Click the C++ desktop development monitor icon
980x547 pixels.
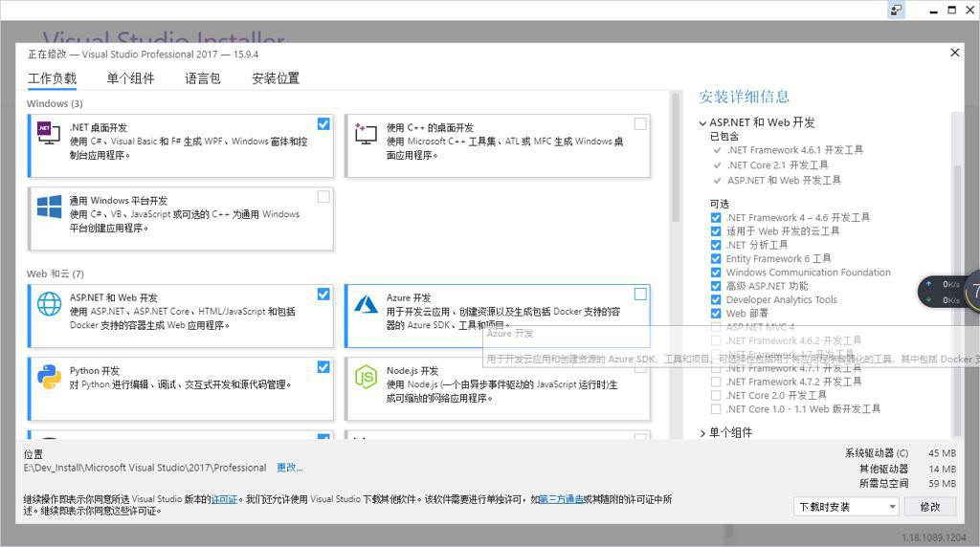(366, 133)
